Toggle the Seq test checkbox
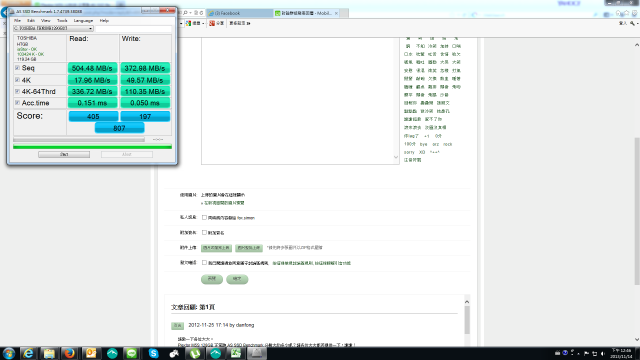This screenshot has width=640, height=360. coord(17,68)
